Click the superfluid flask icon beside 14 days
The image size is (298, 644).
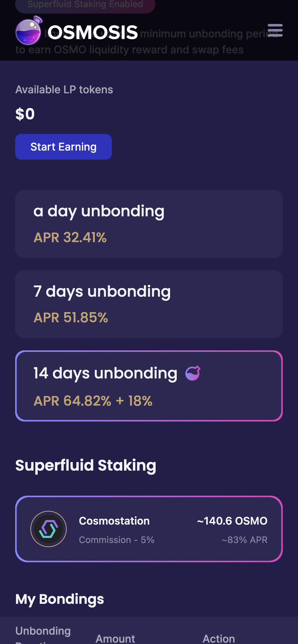[193, 373]
